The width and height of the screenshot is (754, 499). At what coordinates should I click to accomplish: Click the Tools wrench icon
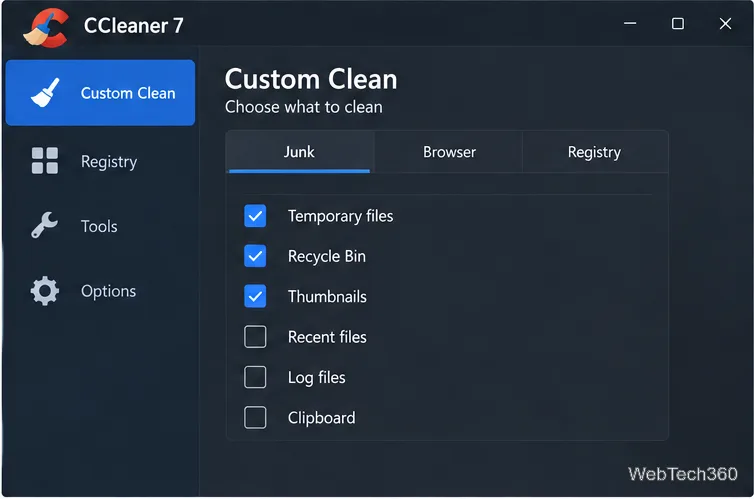point(44,225)
